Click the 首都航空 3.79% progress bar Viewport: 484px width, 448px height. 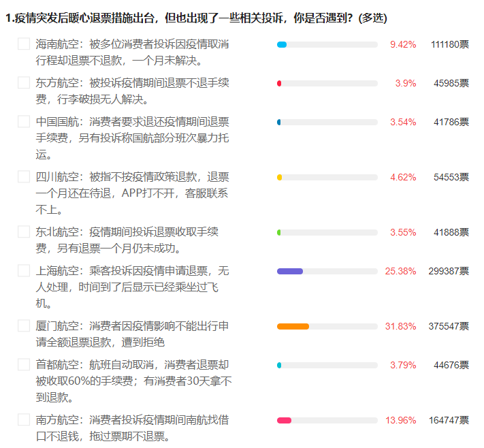pyautogui.click(x=327, y=366)
